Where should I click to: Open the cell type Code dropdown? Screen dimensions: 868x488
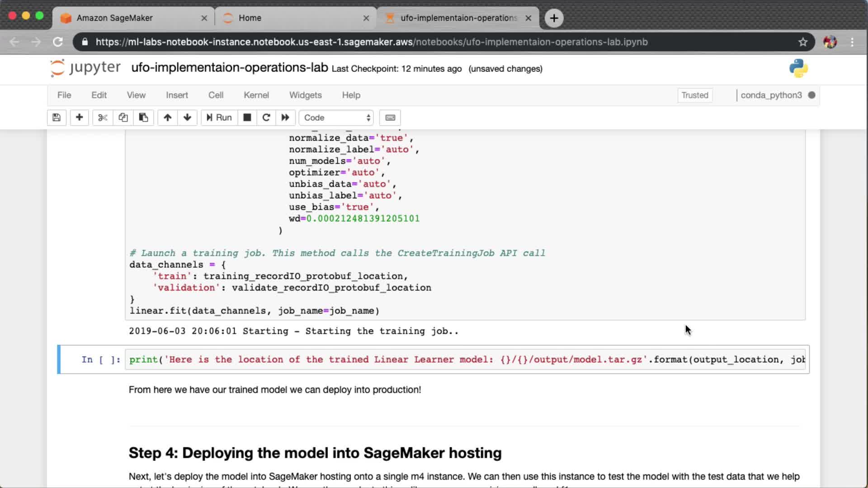coord(336,117)
